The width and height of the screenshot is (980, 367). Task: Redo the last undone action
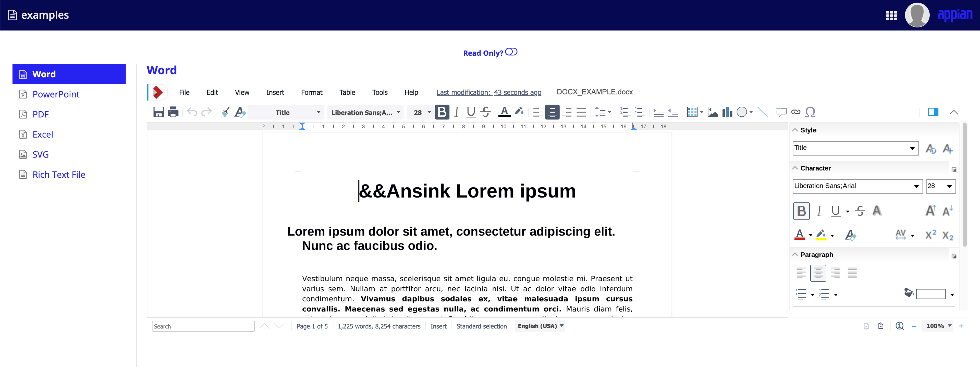206,112
